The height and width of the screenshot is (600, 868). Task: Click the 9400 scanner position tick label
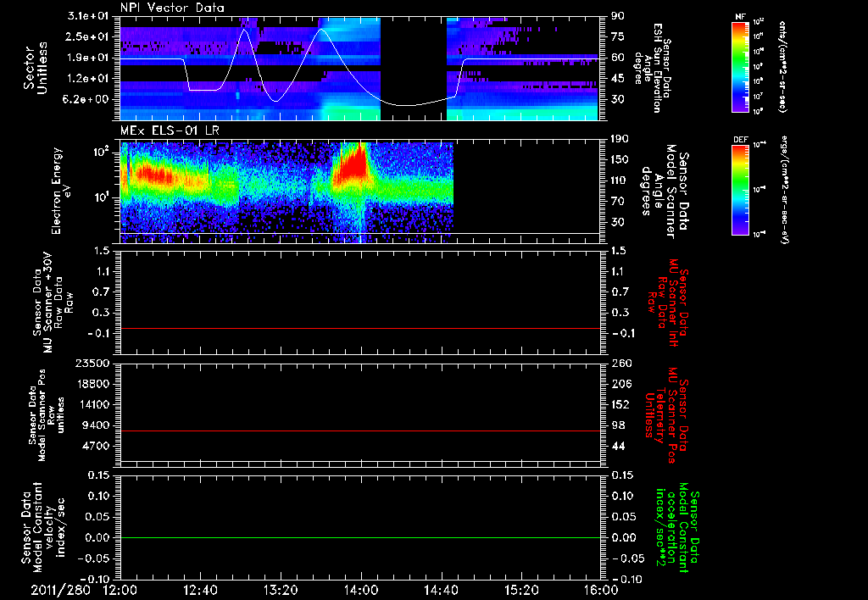click(97, 425)
